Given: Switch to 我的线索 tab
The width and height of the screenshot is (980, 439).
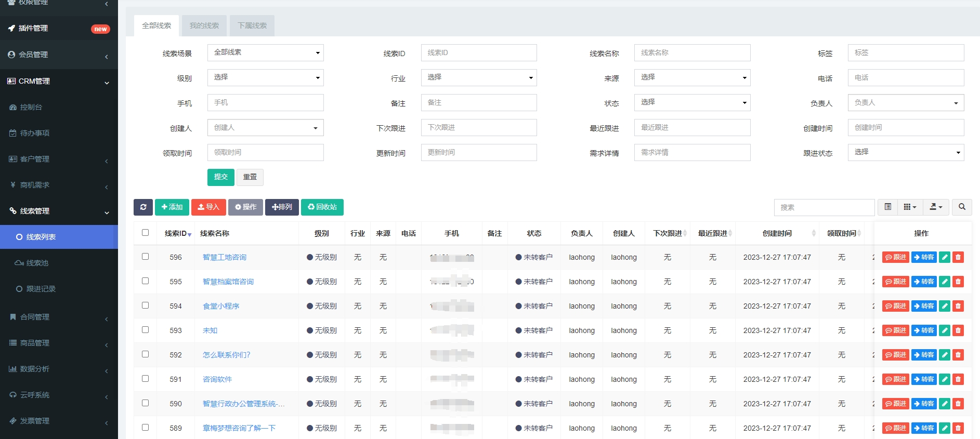Looking at the screenshot, I should coord(204,25).
